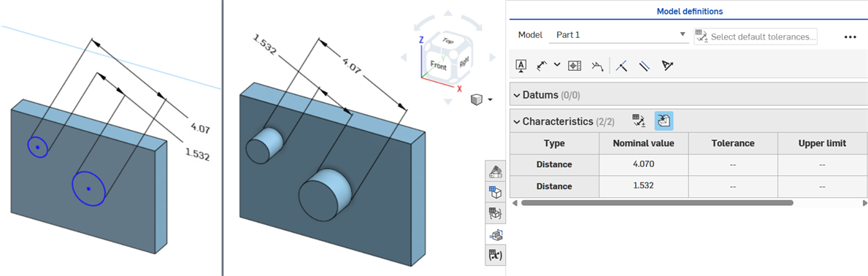The width and height of the screenshot is (868, 276).
Task: Open the configuration panel side icon
Action: tap(495, 213)
